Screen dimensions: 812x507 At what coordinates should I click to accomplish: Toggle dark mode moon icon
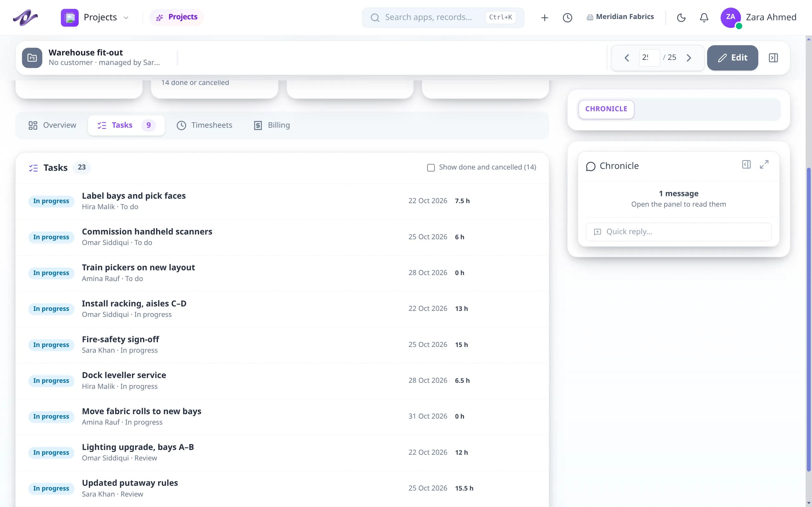pyautogui.click(x=681, y=17)
